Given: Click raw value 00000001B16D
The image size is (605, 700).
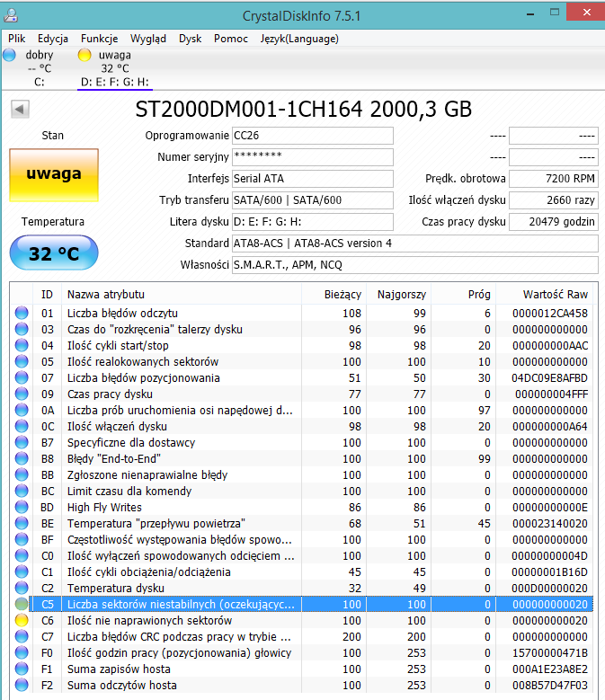Looking at the screenshot, I should click(549, 572).
